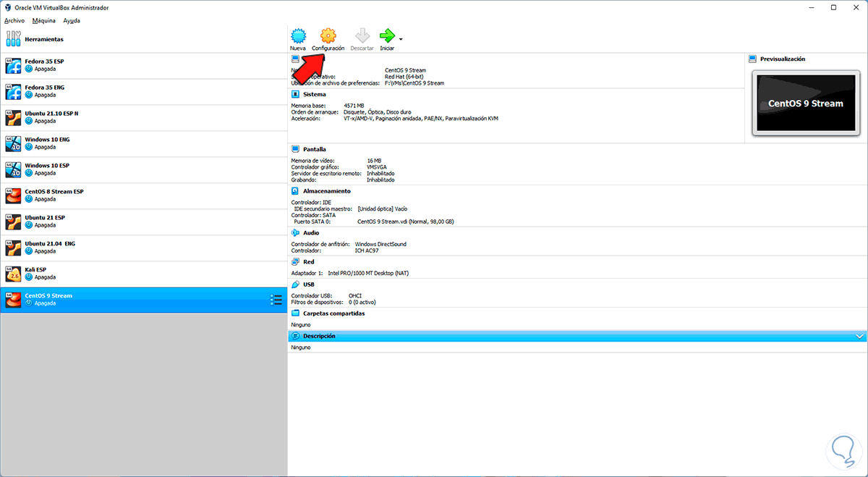This screenshot has height=477, width=868.
Task: Open the Iniciar dropdown arrow
Action: point(401,38)
